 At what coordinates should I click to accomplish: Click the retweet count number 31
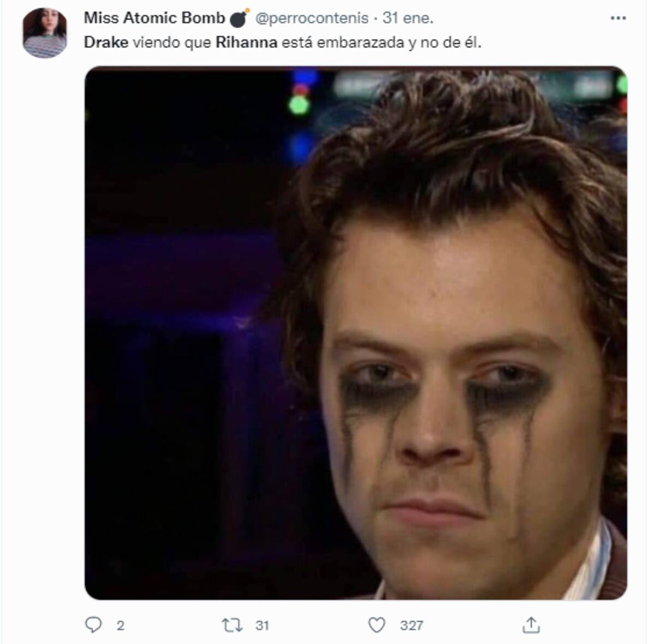click(262, 625)
